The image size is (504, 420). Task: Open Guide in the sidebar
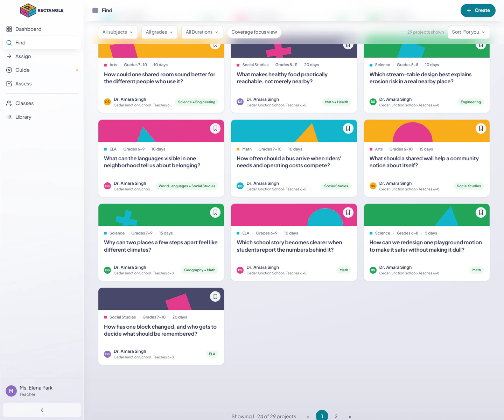pos(42,70)
